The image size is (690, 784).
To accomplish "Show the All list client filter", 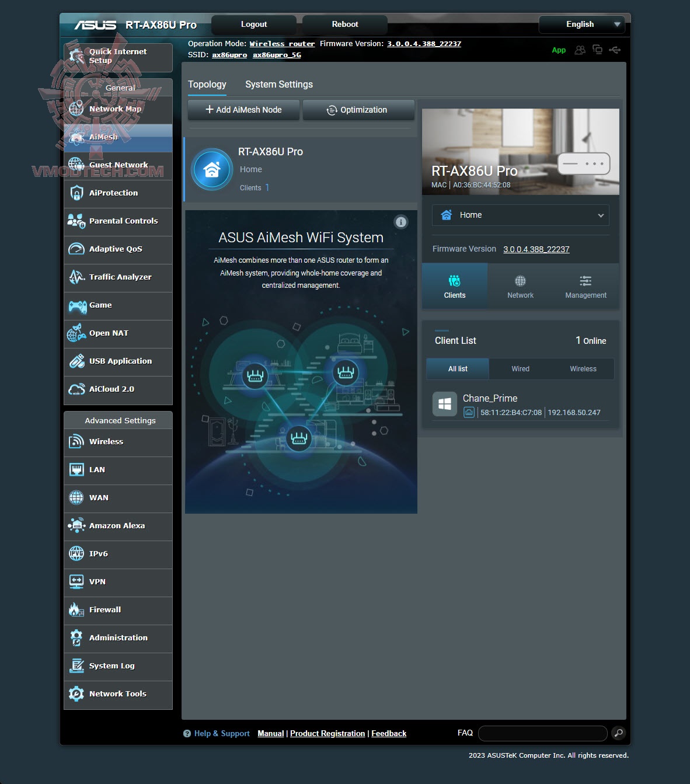I will [x=458, y=369].
